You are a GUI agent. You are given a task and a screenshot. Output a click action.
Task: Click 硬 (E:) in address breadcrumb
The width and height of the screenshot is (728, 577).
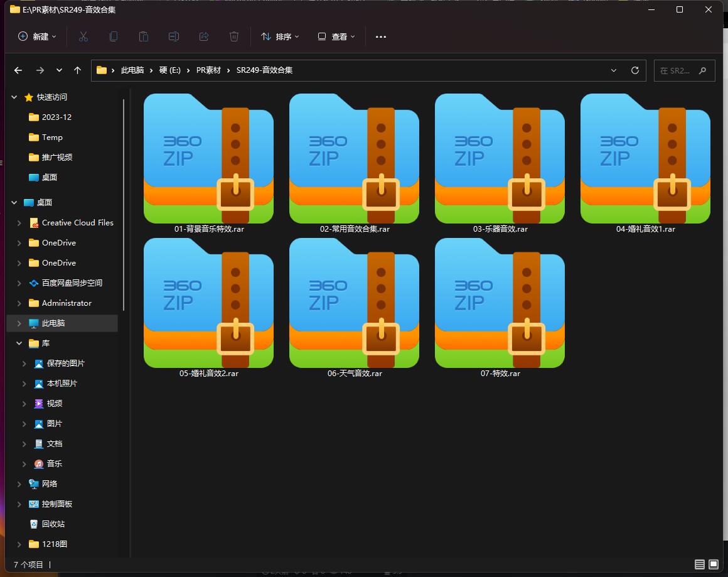tap(170, 70)
